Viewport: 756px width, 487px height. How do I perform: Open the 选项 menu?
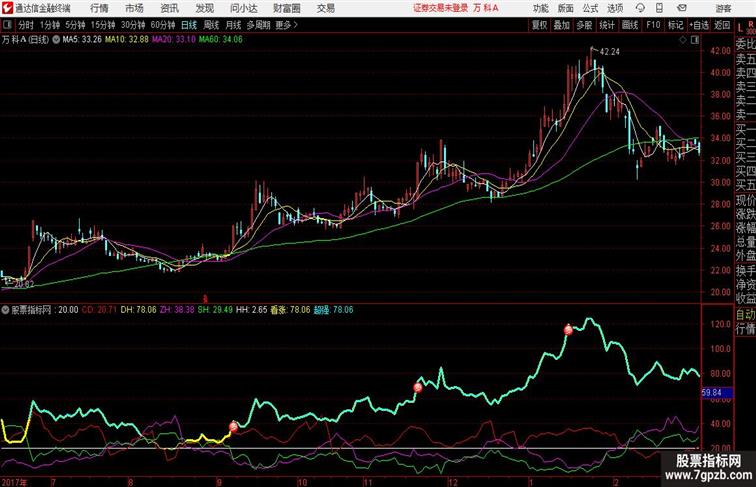point(615,8)
